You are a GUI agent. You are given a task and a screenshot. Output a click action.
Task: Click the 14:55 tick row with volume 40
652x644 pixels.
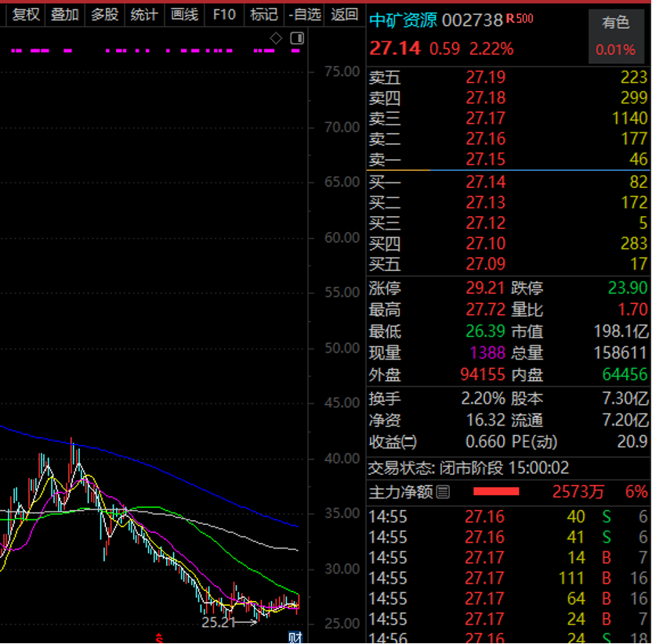coord(508,517)
